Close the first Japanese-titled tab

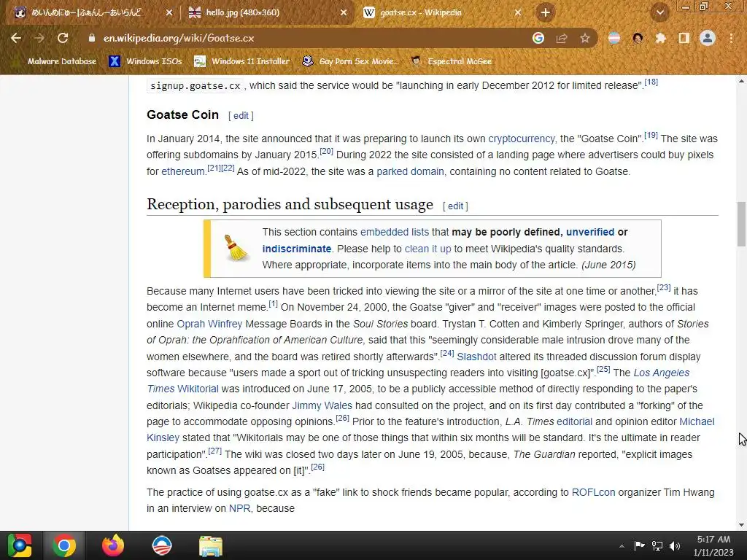[169, 13]
